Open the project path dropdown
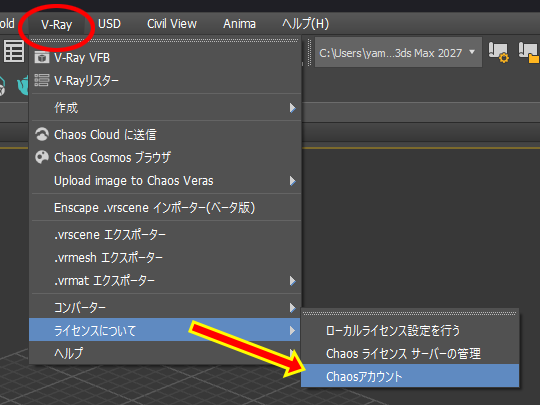The height and width of the screenshot is (405, 540). (x=398, y=53)
